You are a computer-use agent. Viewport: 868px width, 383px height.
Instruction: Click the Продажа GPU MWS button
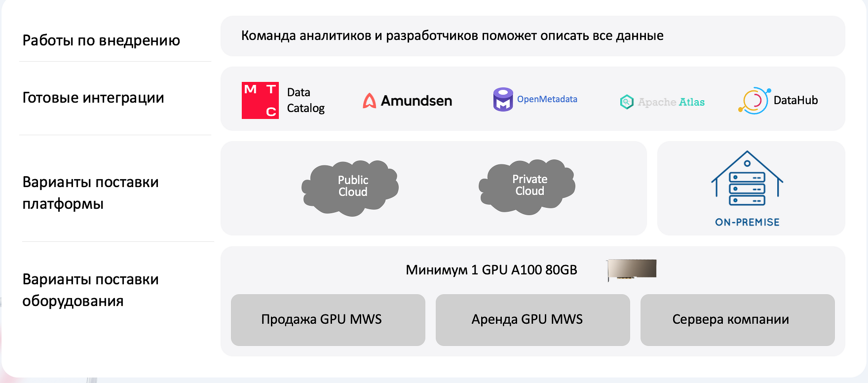[328, 320]
